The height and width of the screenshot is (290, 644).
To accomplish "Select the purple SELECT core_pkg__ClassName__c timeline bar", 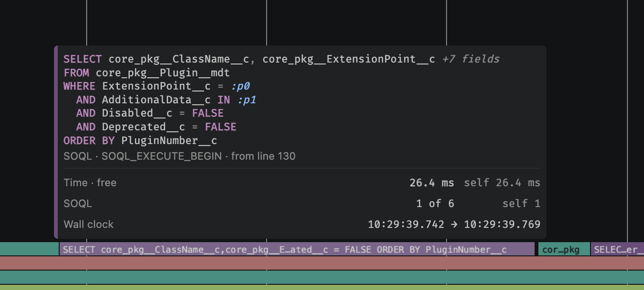I will click(297, 249).
